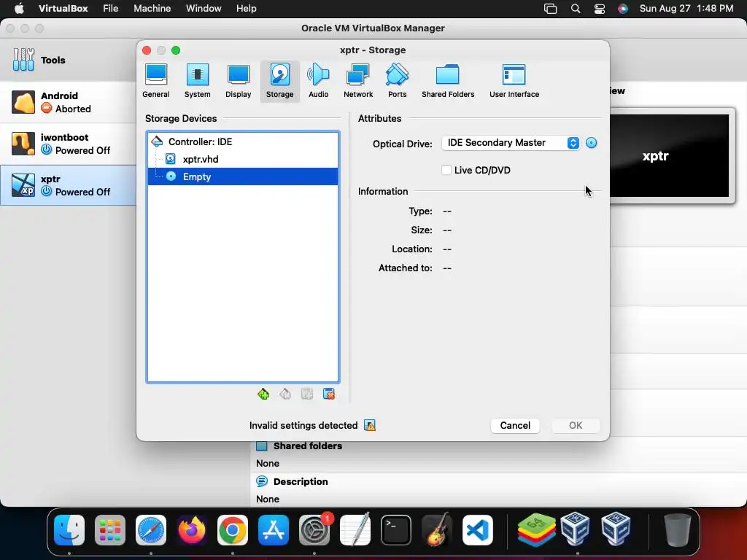Open the Shared Folders settings tab

click(x=448, y=81)
